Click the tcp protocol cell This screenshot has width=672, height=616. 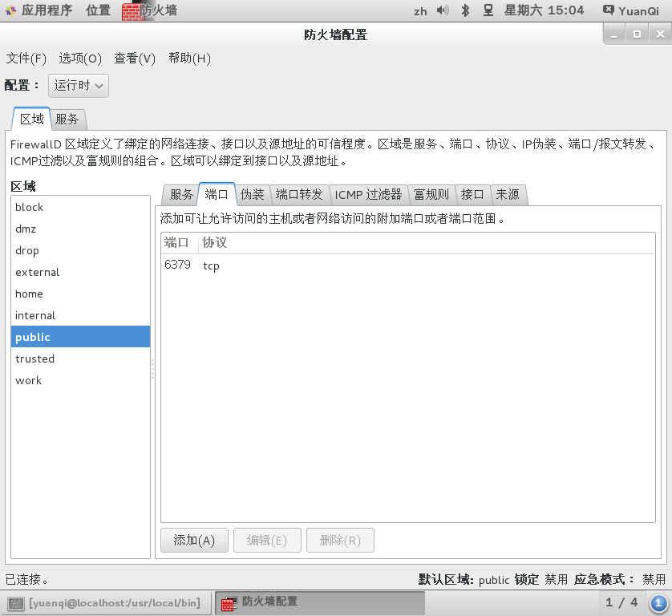click(x=211, y=265)
